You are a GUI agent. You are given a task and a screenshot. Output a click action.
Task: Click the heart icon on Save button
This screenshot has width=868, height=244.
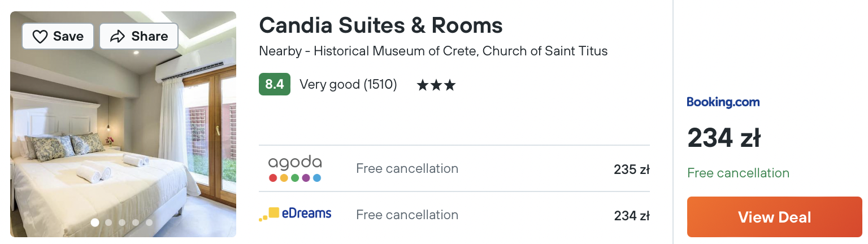click(x=40, y=37)
